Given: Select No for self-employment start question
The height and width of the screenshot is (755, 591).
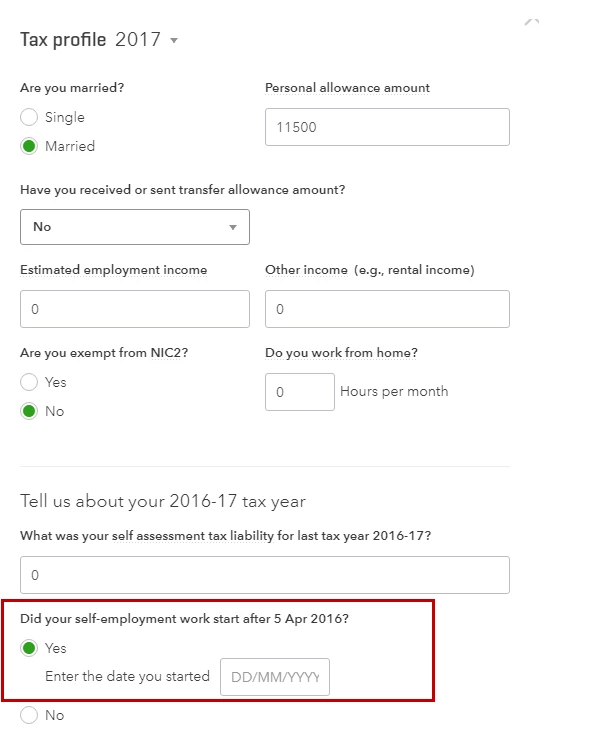Looking at the screenshot, I should 29,715.
